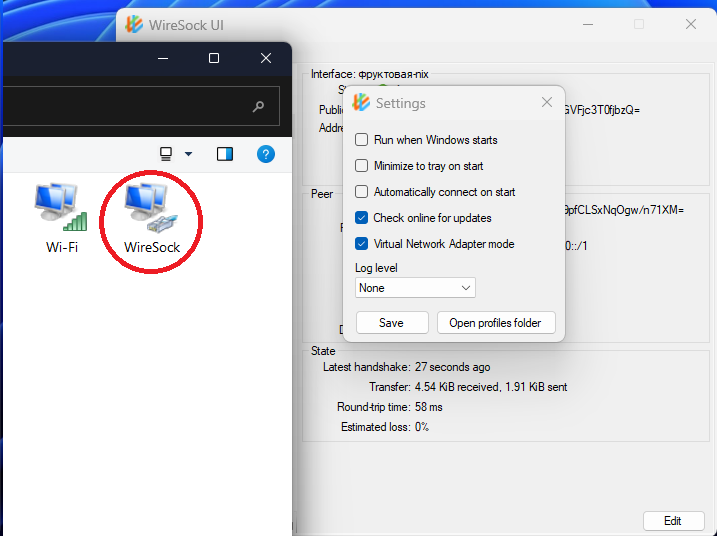
Task: Click the Save button in Settings
Action: tap(392, 323)
